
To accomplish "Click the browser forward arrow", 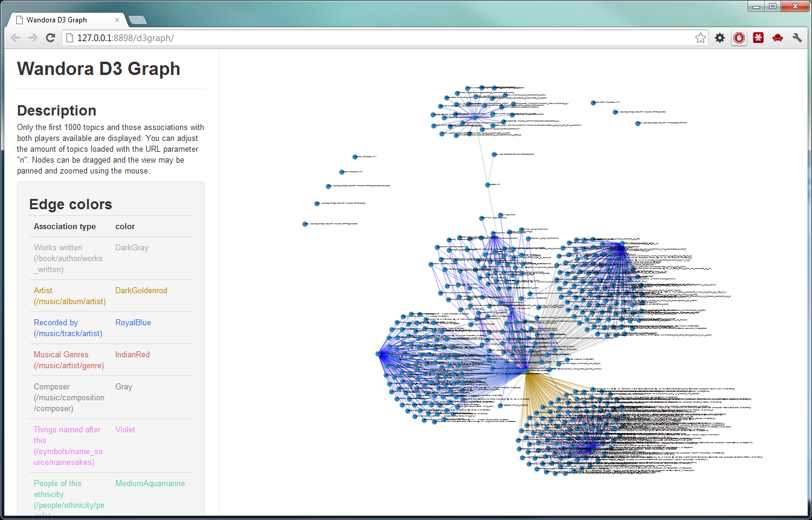I will pos(33,38).
